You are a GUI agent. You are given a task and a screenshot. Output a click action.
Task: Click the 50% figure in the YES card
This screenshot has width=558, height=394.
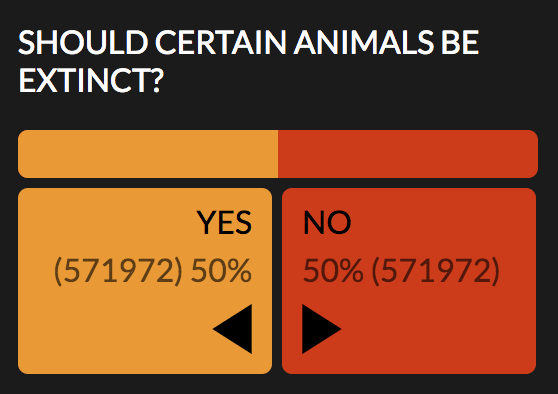221,270
